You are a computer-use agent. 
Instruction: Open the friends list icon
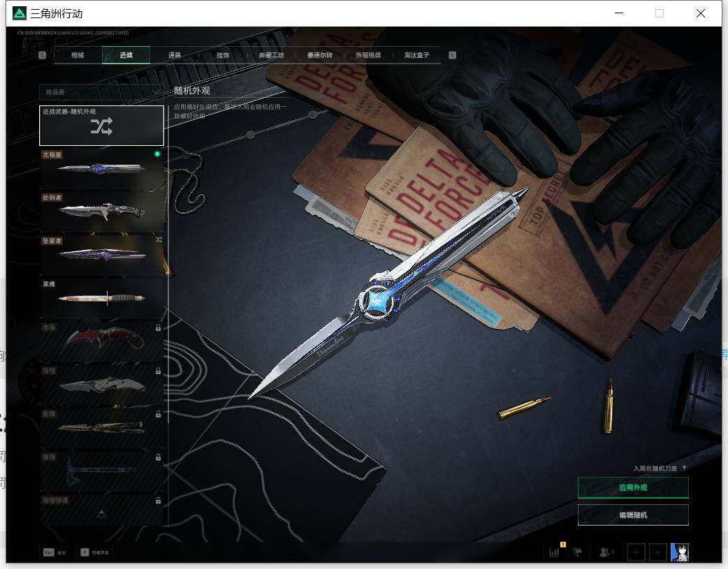click(604, 552)
